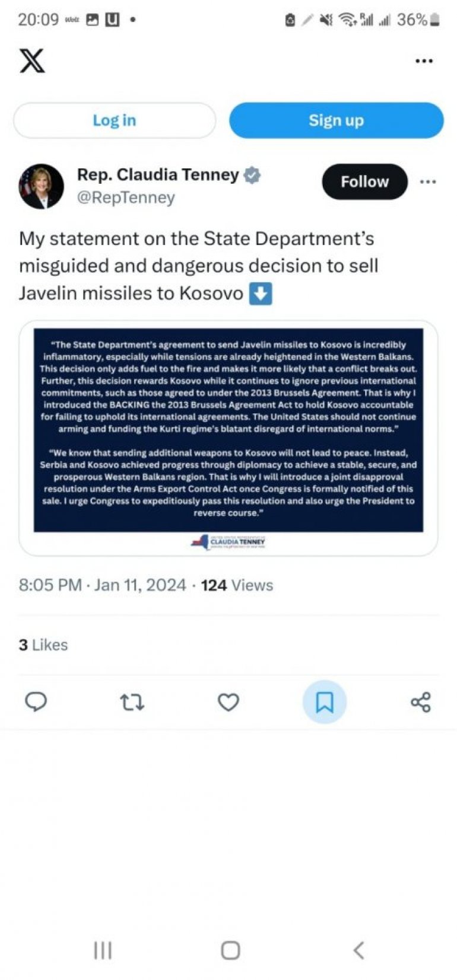Open the Rep. Claudia Tenney profile name
Screen dimensions: 457x980
158,175
